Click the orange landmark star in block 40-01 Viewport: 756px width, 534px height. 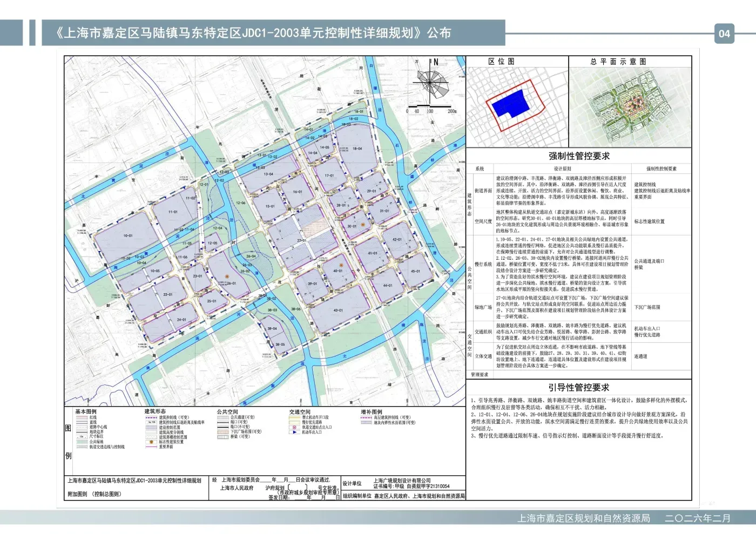(x=341, y=265)
